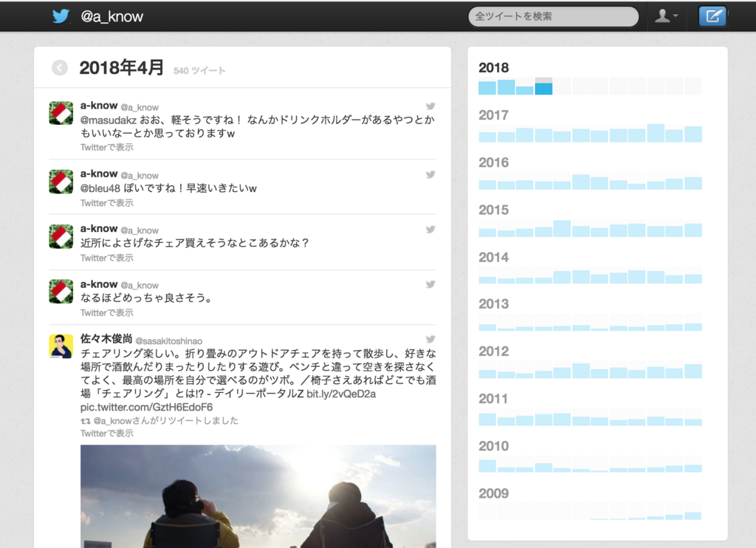Screen dimensions: 756x548
Task: Open Twitterで表示 under 佐々木俊尚 retweet
Action: tap(107, 434)
